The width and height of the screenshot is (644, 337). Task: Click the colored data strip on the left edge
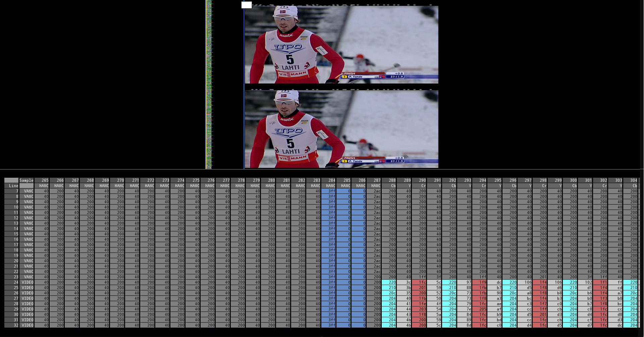(208, 84)
